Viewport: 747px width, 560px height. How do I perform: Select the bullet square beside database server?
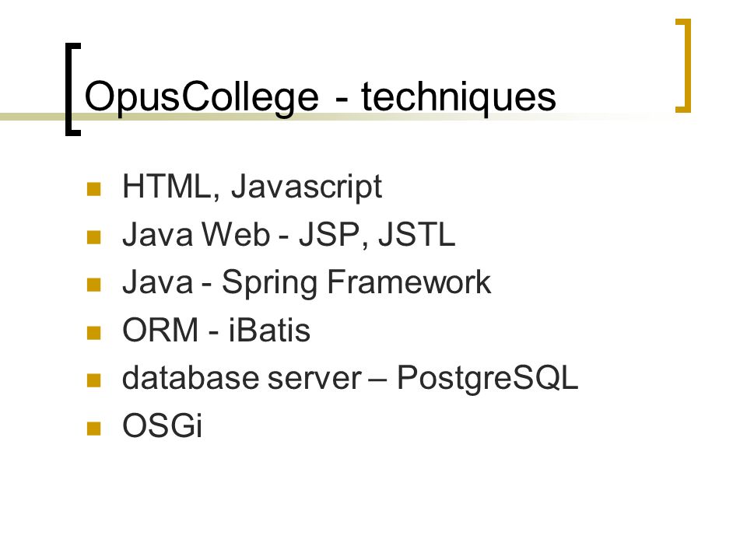[94, 380]
